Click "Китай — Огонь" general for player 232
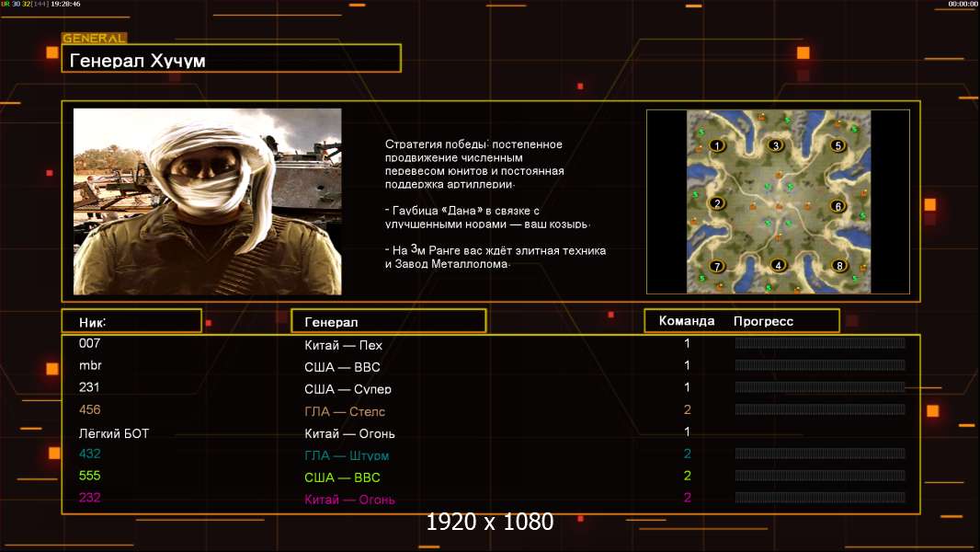The width and height of the screenshot is (980, 552). (349, 500)
